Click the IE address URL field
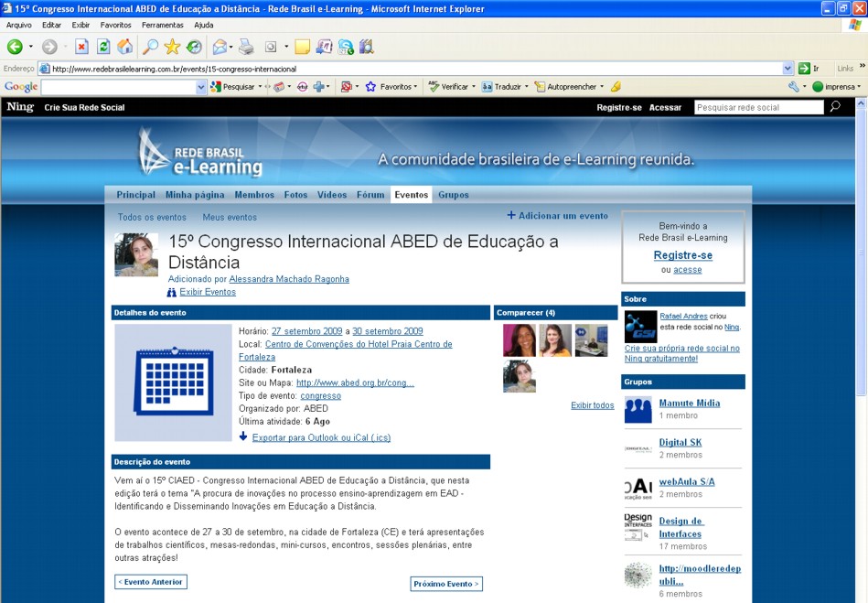Image resolution: width=868 pixels, height=603 pixels. (x=410, y=69)
